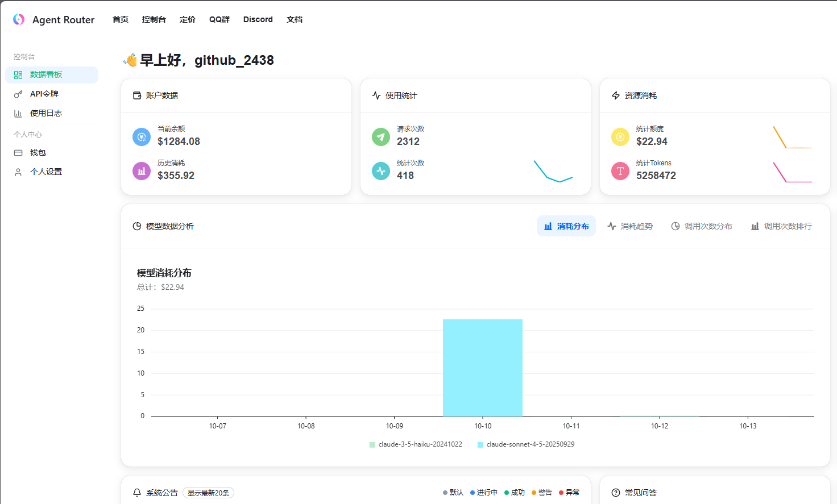This screenshot has height=504, width=837.
Task: Click the wallet icon beside 钱包
Action: coord(18,153)
